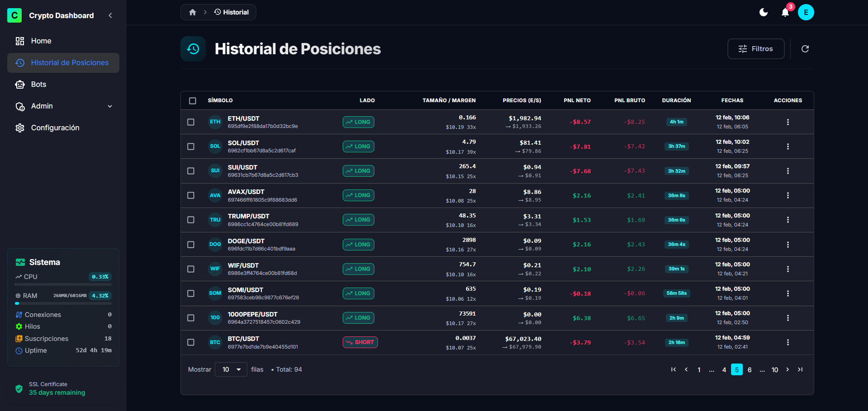
Task: Open the Filtros button
Action: pos(755,49)
